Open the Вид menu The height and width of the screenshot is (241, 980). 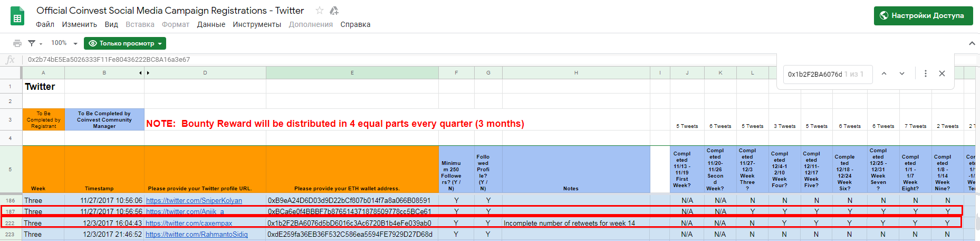pyautogui.click(x=111, y=24)
